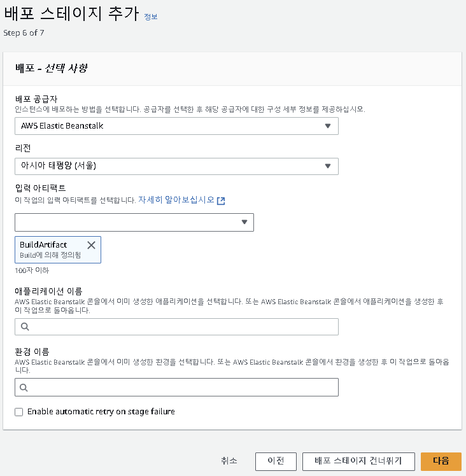466x476 pixels.
Task: Click the 'Build에 의해 정의됨' text
Action: (50, 255)
